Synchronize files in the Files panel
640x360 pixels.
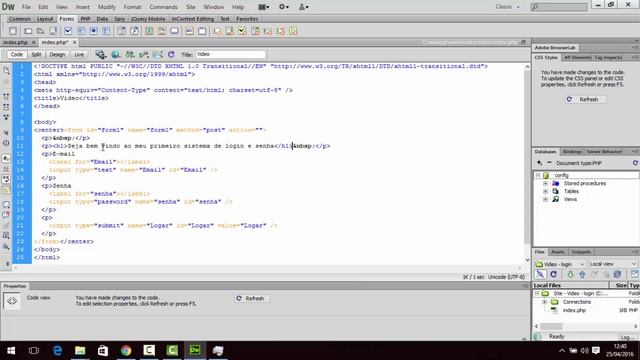pyautogui.click(x=618, y=274)
